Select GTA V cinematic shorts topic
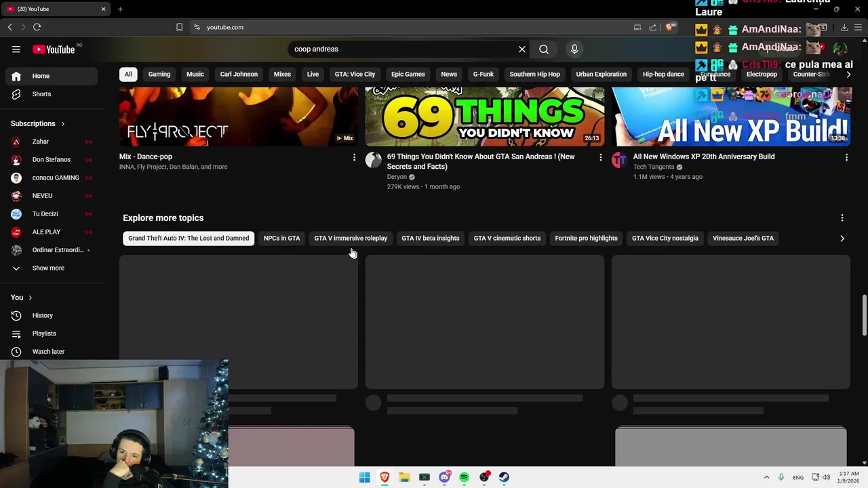The height and width of the screenshot is (488, 868). click(x=507, y=238)
